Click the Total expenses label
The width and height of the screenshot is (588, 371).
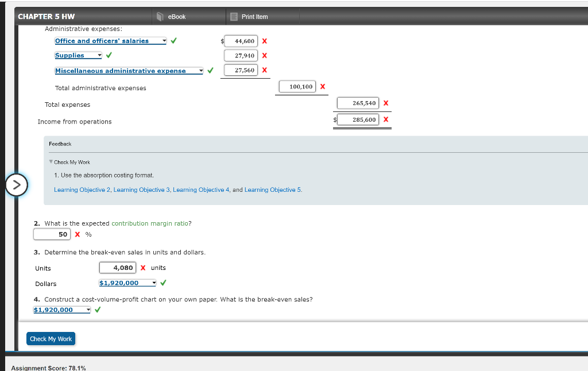[x=68, y=105]
